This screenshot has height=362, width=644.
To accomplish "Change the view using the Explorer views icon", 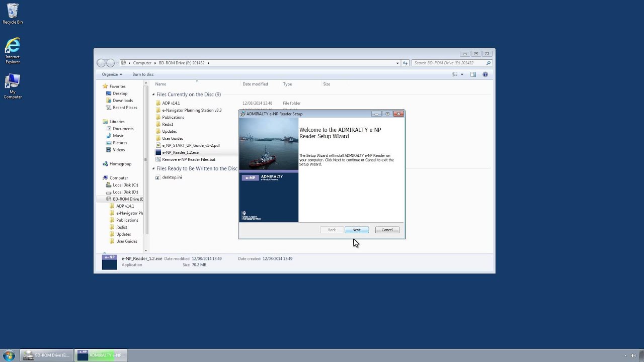I will (455, 74).
